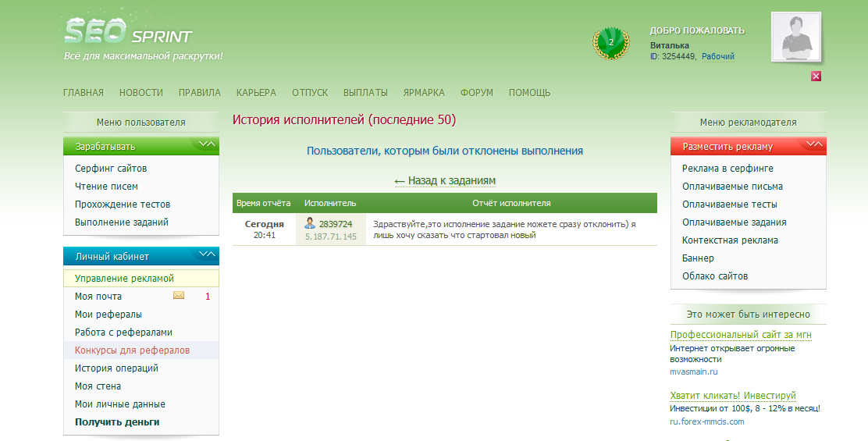
Task: Click the Меню рекламодателя header
Action: tap(749, 123)
